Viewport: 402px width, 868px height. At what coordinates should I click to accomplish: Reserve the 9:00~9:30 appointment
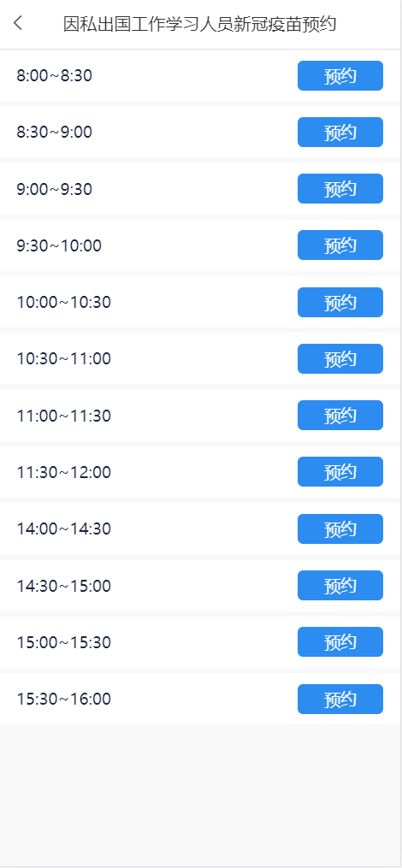coord(340,189)
